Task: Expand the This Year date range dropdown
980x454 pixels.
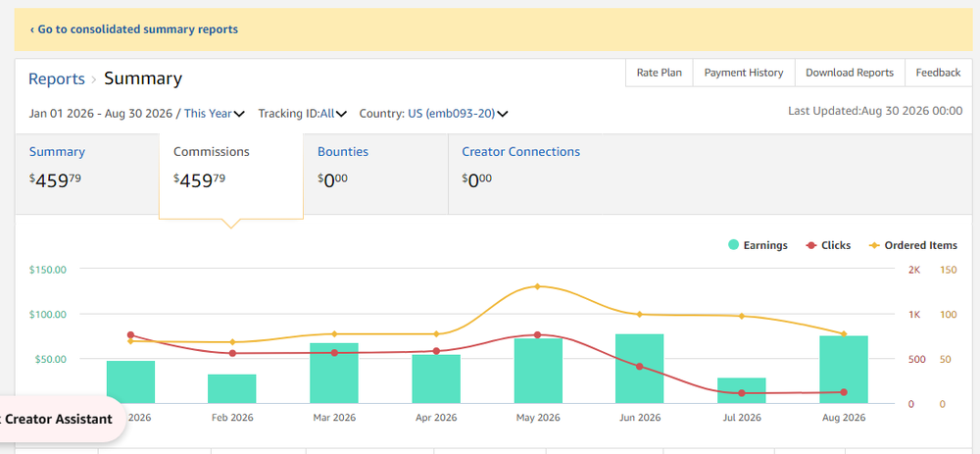Action: pyautogui.click(x=215, y=114)
